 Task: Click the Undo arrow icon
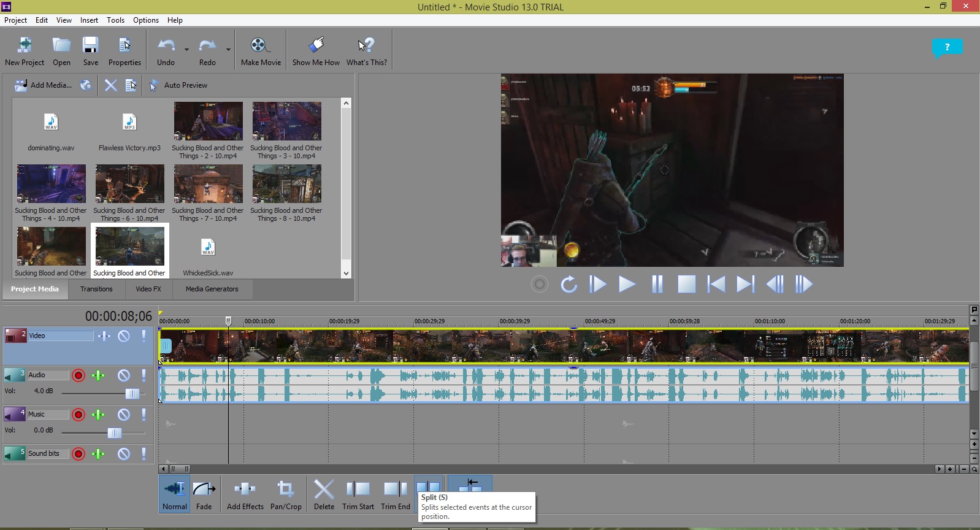tap(166, 45)
